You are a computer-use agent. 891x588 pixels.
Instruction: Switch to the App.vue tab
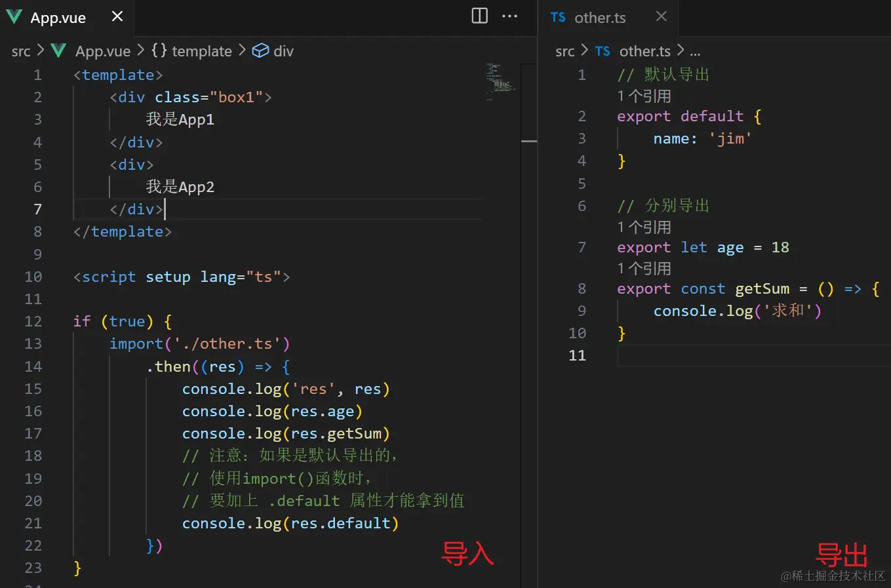tap(58, 18)
